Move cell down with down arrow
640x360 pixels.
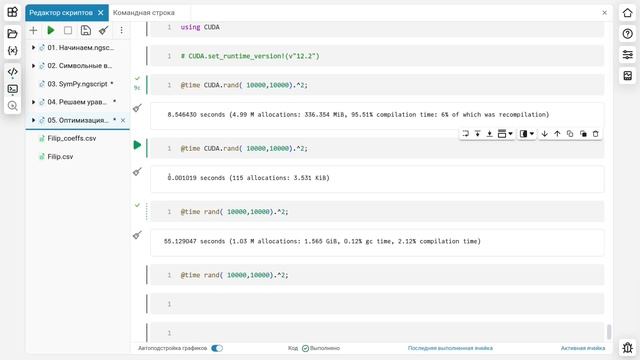[544, 133]
